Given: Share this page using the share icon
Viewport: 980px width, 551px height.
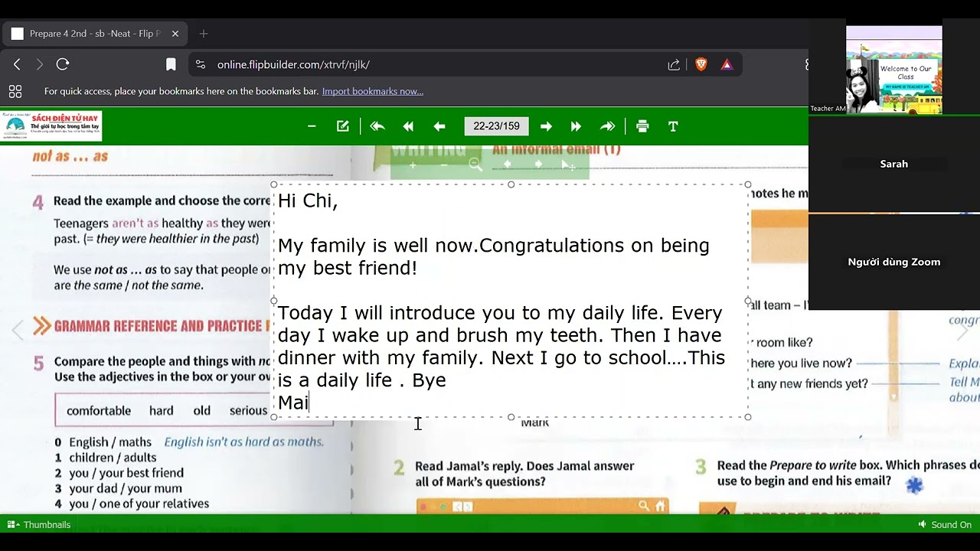Looking at the screenshot, I should click(x=674, y=64).
